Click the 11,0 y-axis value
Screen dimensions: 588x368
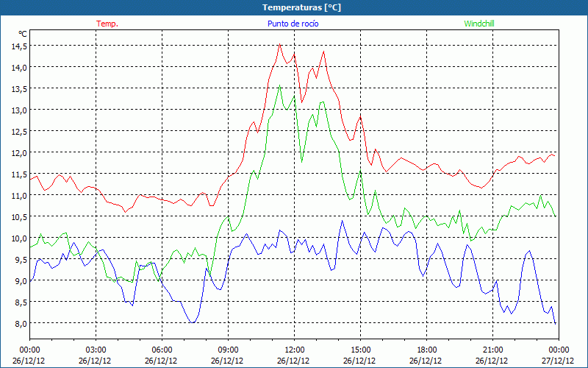(19, 195)
